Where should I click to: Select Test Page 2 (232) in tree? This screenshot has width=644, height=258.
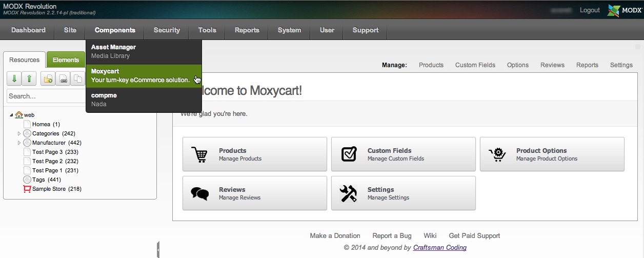[55, 161]
